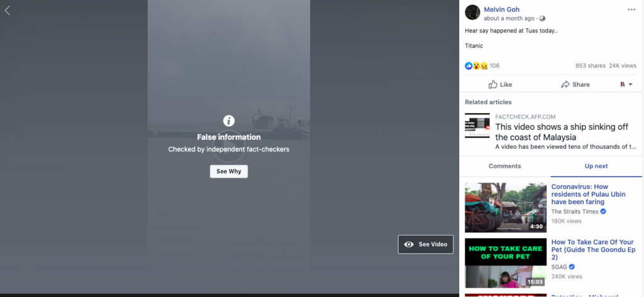Screen dimensions: 644x297
Task: Switch to the Up next tab
Action: (596, 166)
